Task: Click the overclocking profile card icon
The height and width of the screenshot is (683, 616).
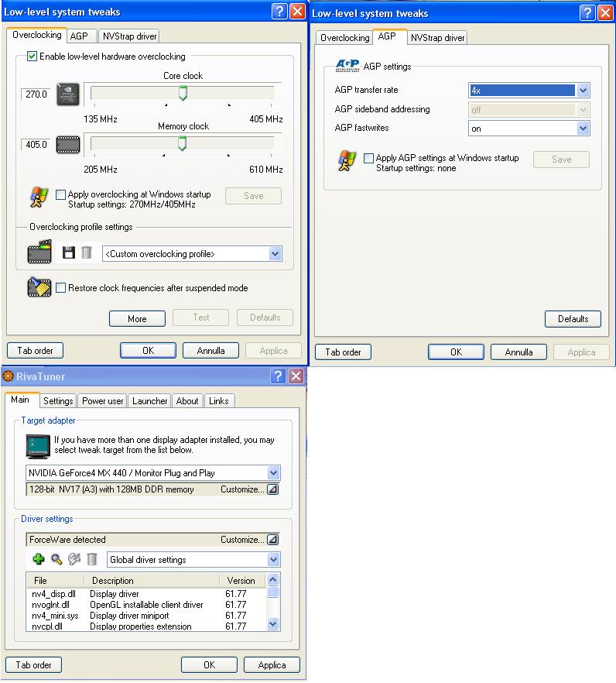Action: [39, 252]
